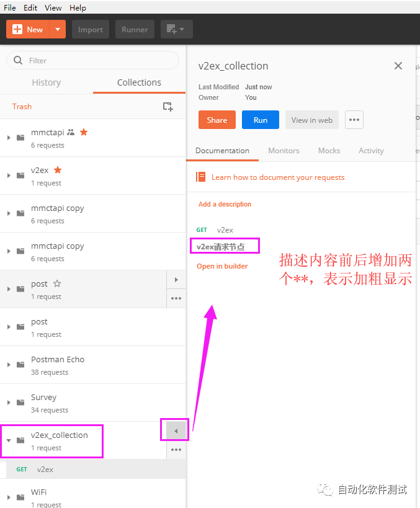Open the New button dropdown arrow
Viewport: 420px width, 508px height.
coord(58,29)
